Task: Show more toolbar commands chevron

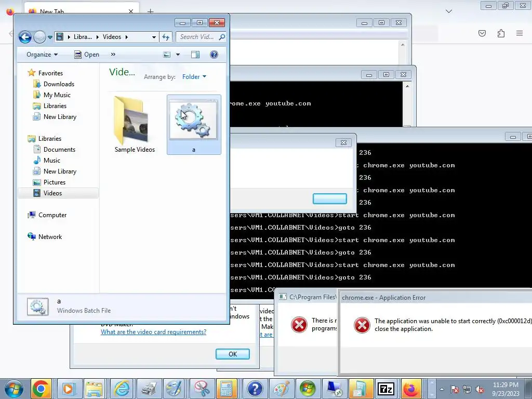Action: pos(113,54)
